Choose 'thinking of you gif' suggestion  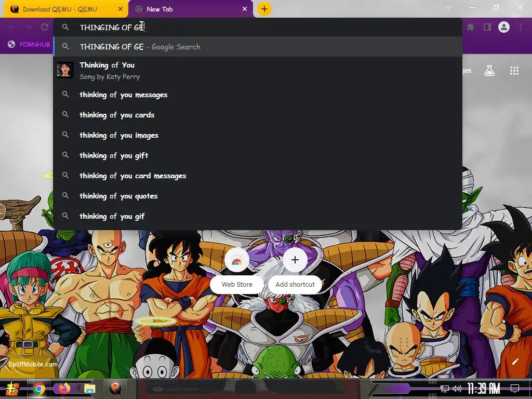(258, 216)
